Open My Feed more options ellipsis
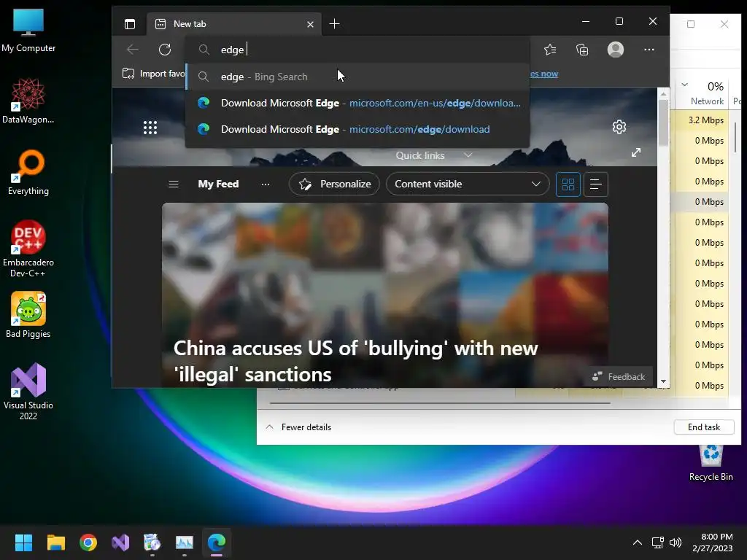Viewport: 747px width, 560px height. coord(266,184)
